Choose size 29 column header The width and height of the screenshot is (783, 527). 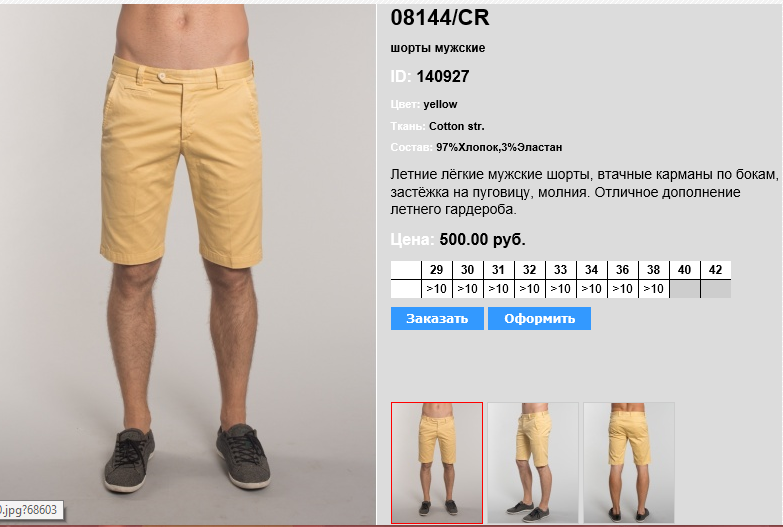click(x=436, y=270)
